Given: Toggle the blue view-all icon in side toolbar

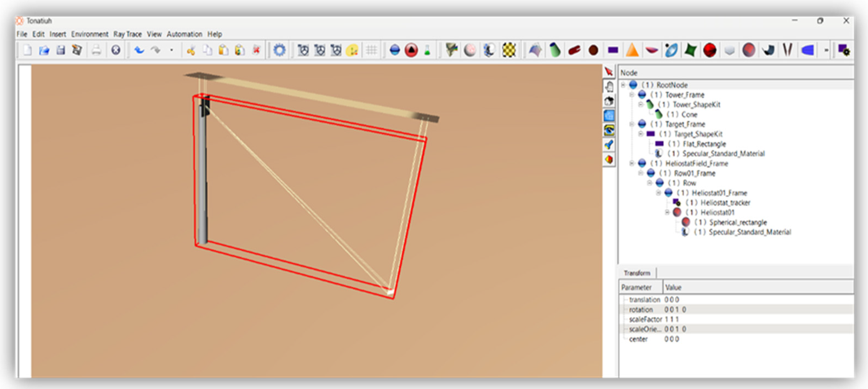Looking at the screenshot, I should pos(609,115).
